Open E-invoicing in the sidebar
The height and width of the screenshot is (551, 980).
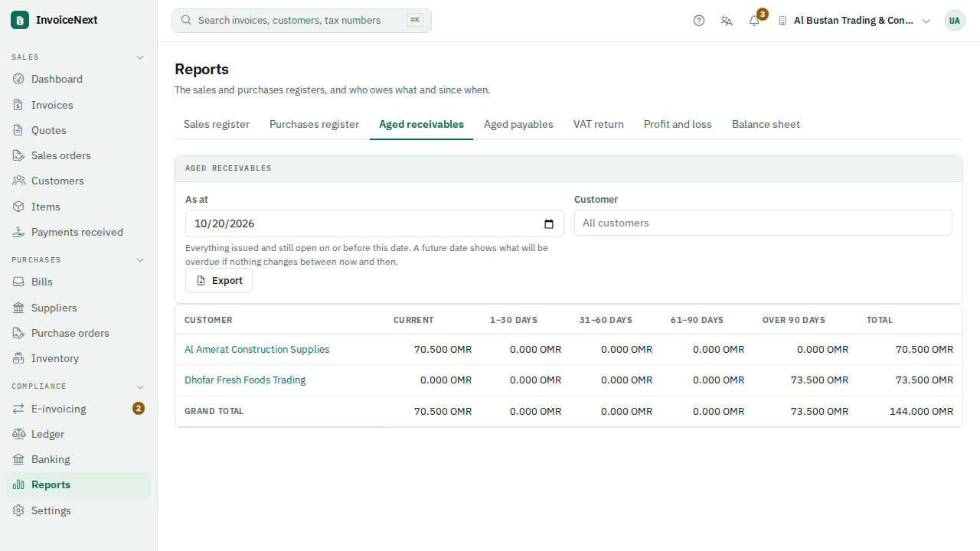(78, 409)
